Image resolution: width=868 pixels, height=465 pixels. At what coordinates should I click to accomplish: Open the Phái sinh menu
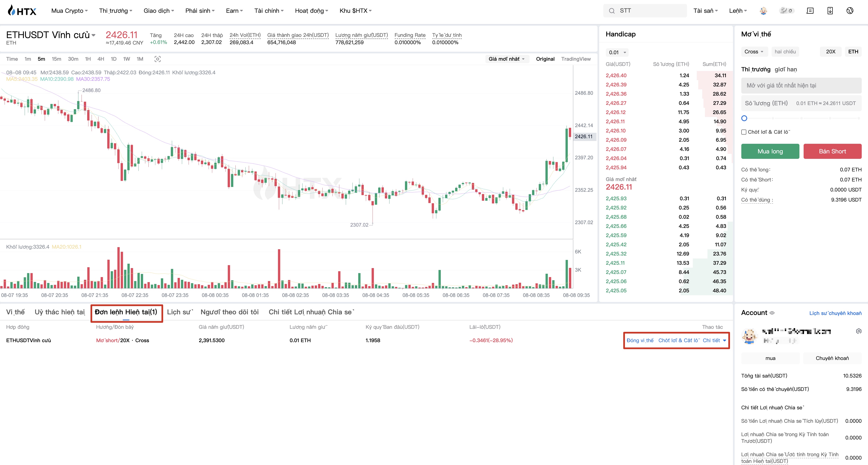tap(200, 11)
